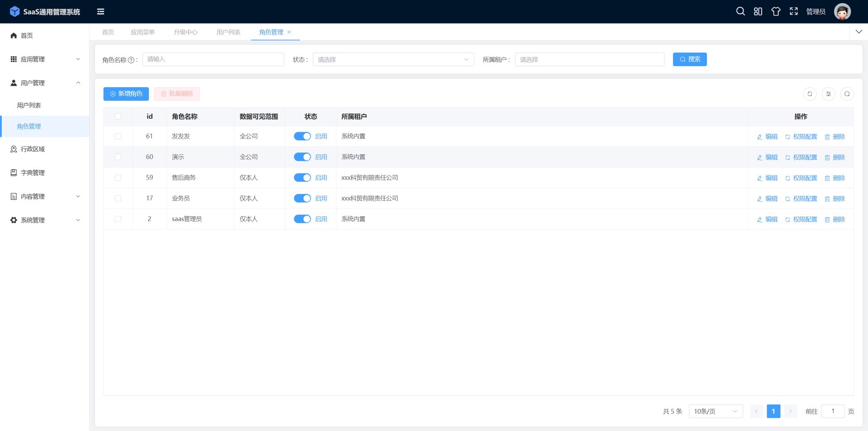Viewport: 868px width, 431px height.
Task: Click the theme shirt icon in header
Action: point(776,11)
